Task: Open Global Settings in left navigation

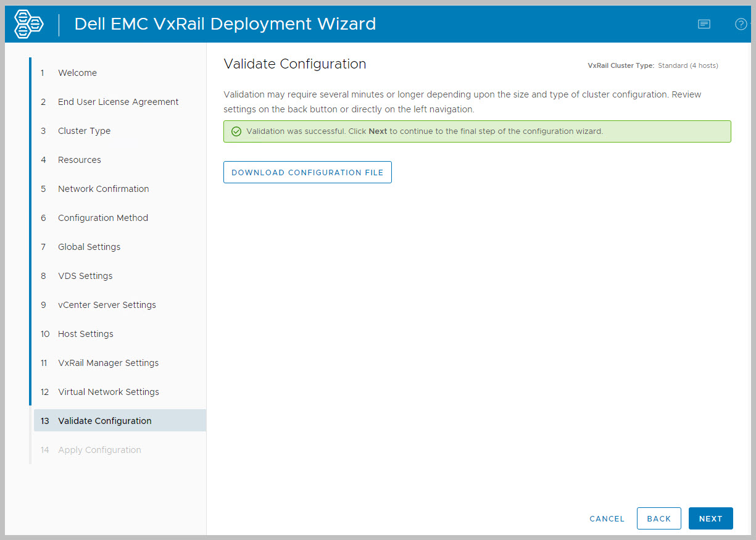Action: [89, 247]
